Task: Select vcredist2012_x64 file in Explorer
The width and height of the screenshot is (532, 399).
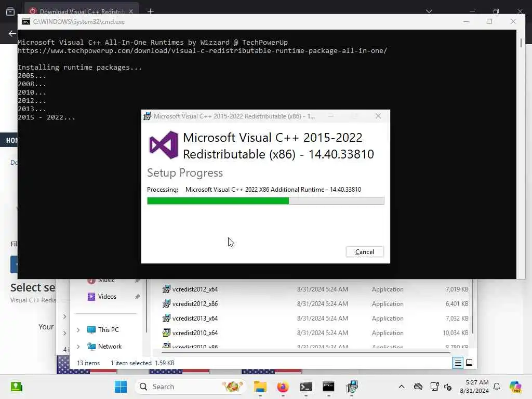Action: click(x=195, y=289)
